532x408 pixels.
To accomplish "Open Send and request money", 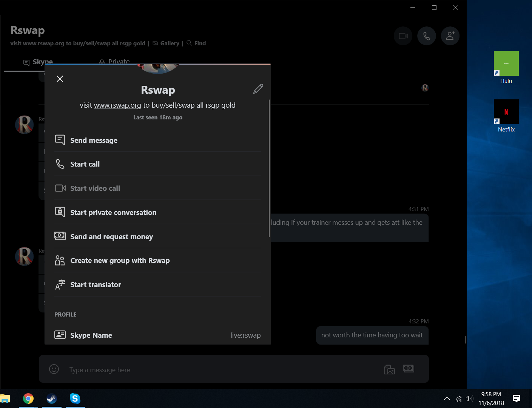I will tap(158, 236).
